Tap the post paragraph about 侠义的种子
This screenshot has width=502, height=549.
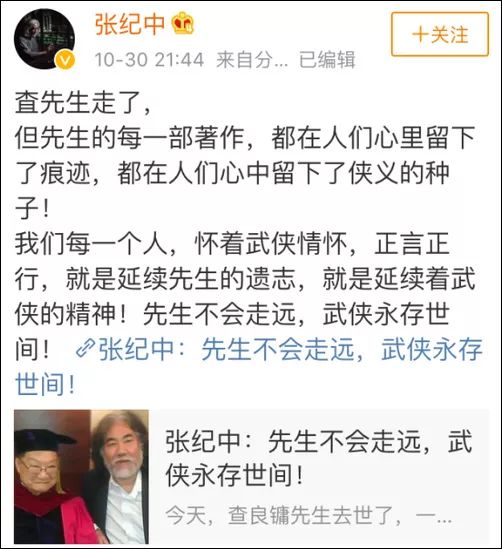click(x=245, y=173)
